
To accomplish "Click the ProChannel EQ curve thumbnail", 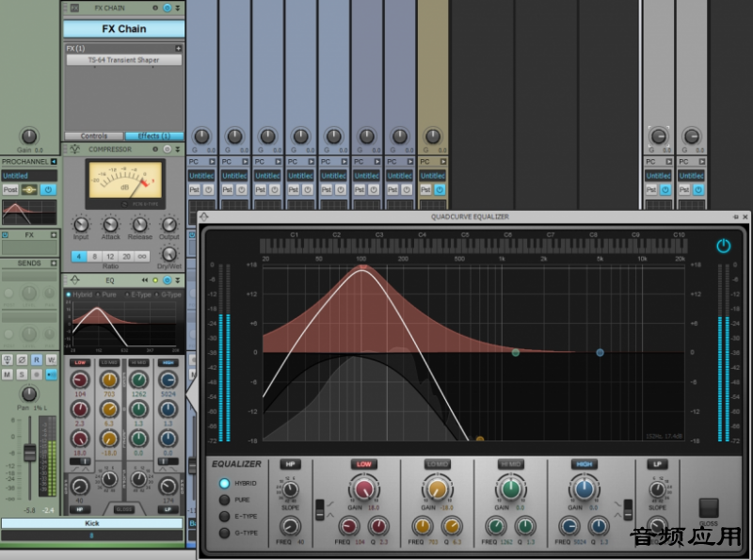I will (x=29, y=213).
